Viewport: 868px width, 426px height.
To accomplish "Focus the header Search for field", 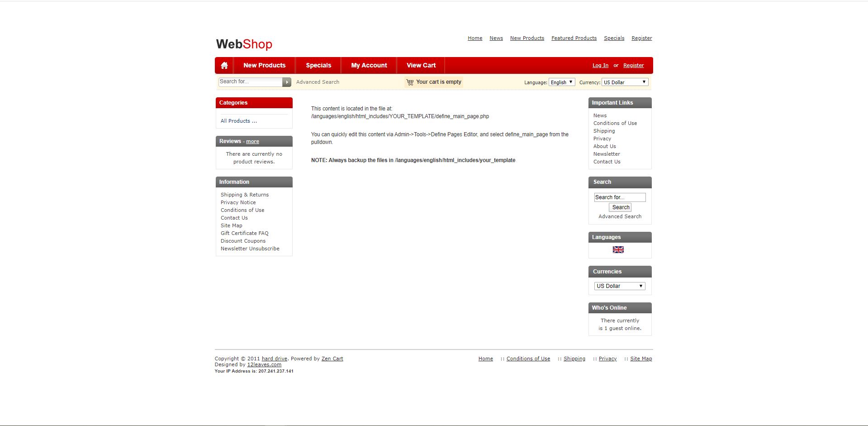I will 250,81.
